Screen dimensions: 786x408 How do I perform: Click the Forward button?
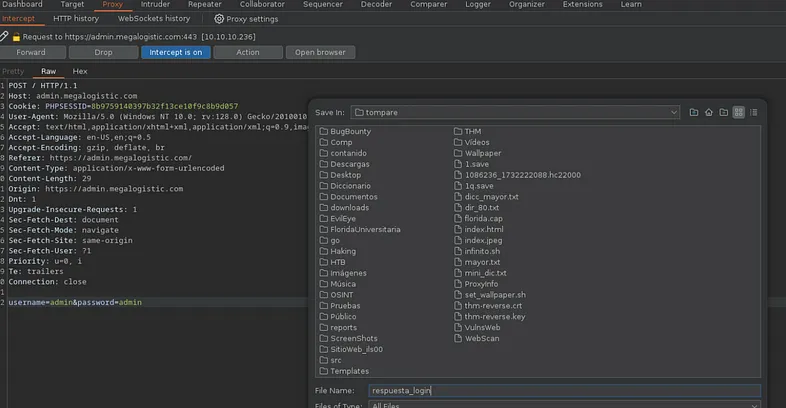click(x=31, y=52)
